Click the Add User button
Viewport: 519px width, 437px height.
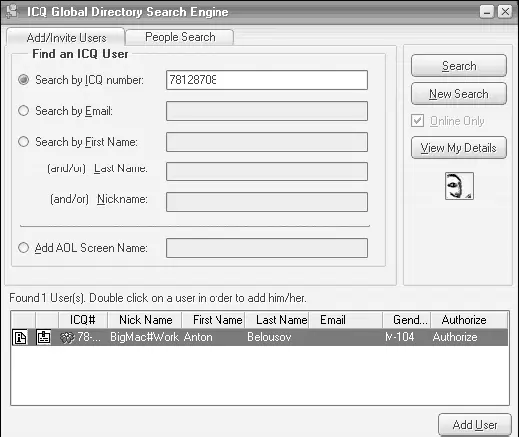(x=475, y=425)
